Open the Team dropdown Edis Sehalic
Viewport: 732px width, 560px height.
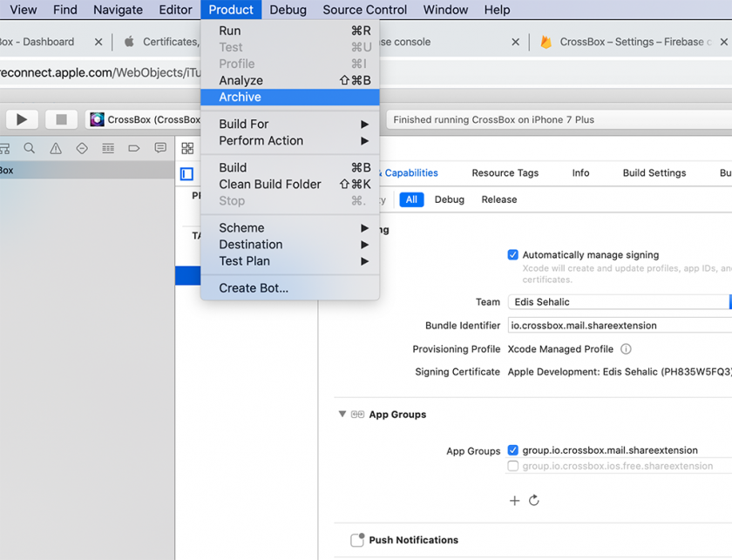point(620,302)
